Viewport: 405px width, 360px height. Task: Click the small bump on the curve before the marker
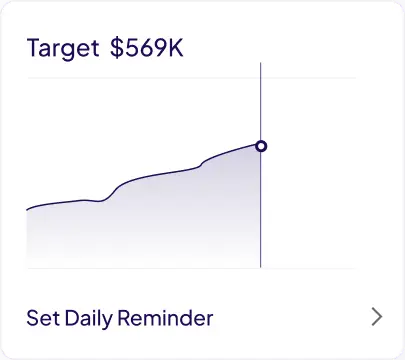pos(201,165)
